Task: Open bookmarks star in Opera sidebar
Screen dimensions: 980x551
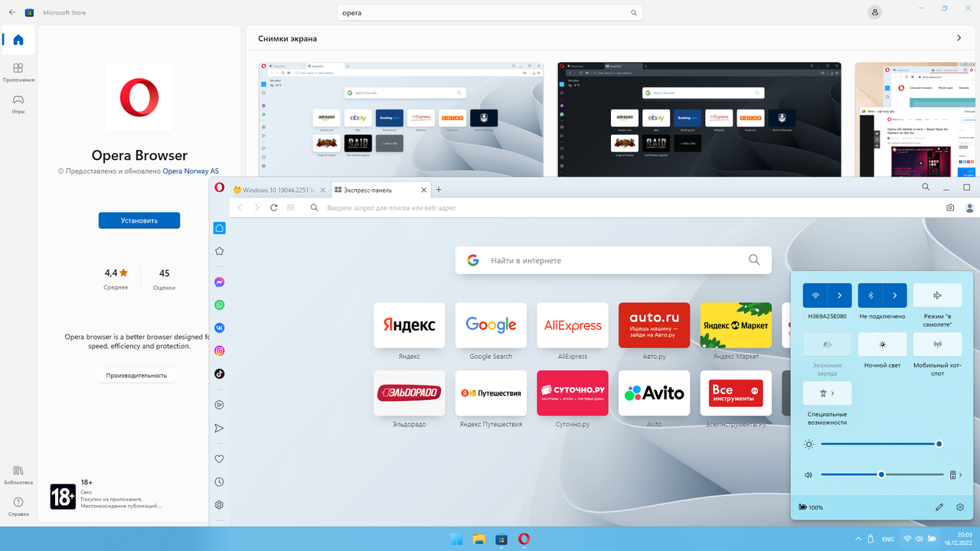Action: [x=220, y=251]
